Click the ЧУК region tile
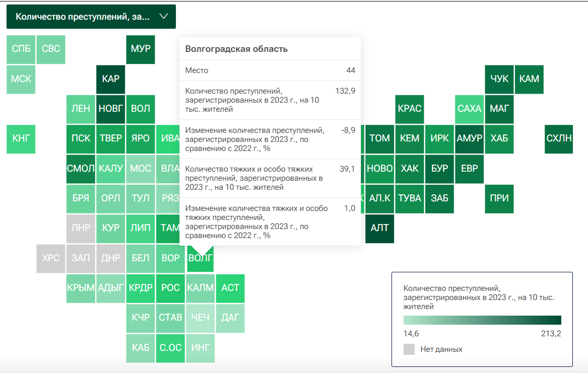The height and width of the screenshot is (373, 588). pyautogui.click(x=499, y=79)
